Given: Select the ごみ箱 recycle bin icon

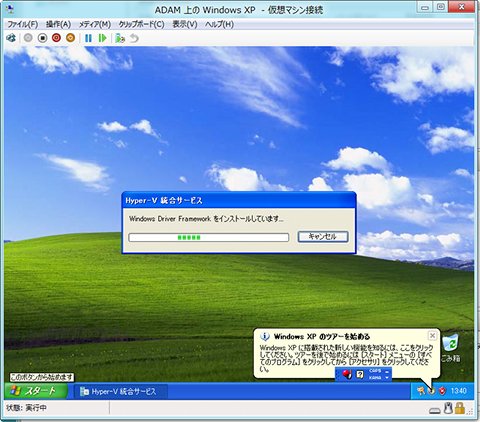Looking at the screenshot, I should coord(451,348).
